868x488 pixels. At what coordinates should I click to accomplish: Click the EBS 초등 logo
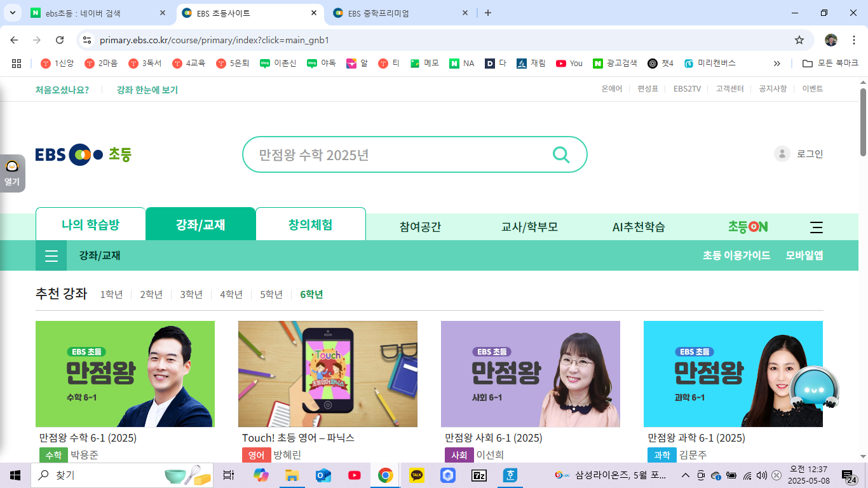tap(83, 154)
